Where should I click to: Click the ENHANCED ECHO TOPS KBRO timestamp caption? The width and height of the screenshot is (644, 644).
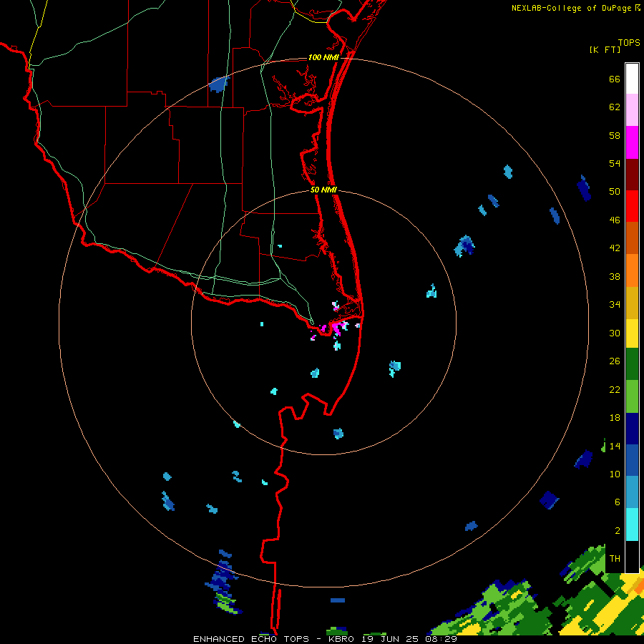pos(325,639)
